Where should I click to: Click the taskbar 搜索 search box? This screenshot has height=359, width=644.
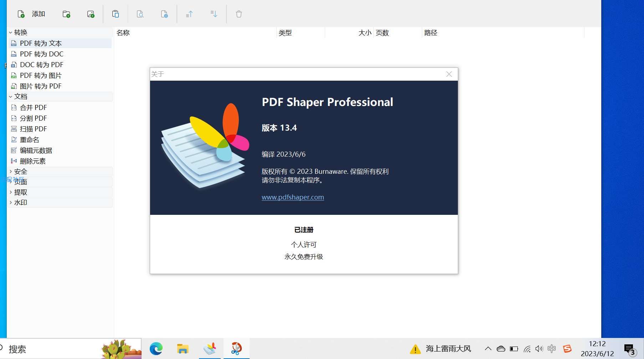[71, 349]
